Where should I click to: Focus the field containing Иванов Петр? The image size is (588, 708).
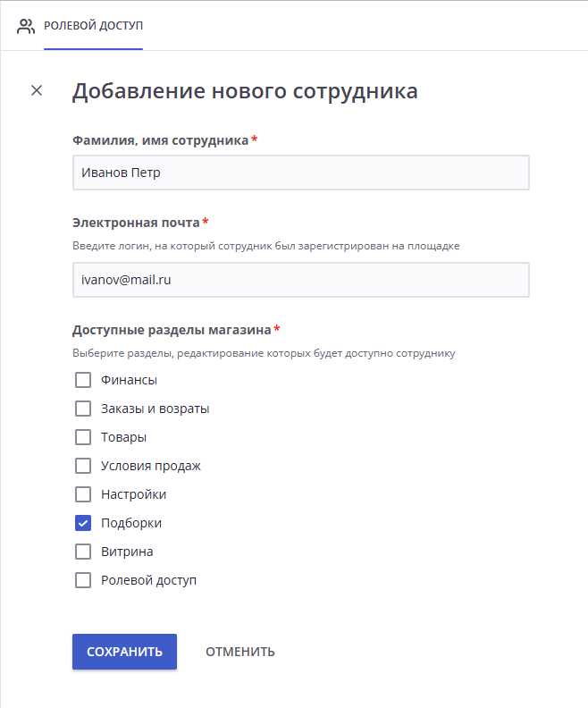coord(301,173)
